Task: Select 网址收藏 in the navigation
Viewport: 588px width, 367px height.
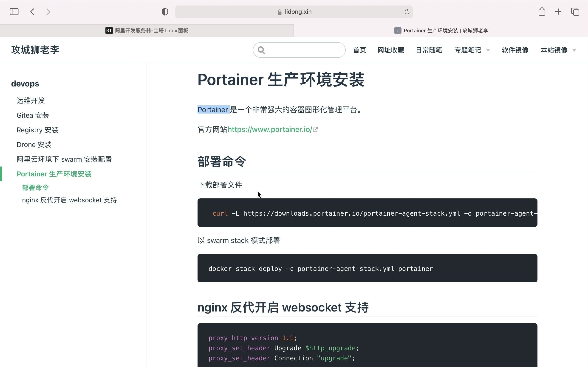Action: [391, 50]
